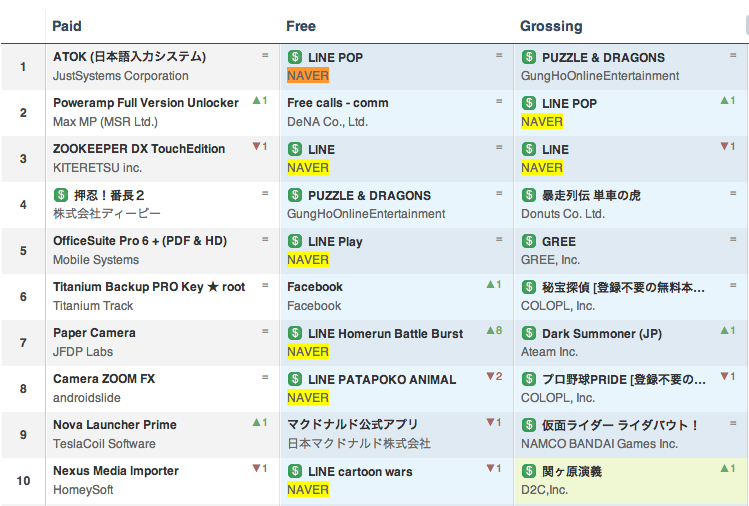Click the up-1 rank indicator for Facebook
The width and height of the screenshot is (749, 506).
click(x=494, y=284)
